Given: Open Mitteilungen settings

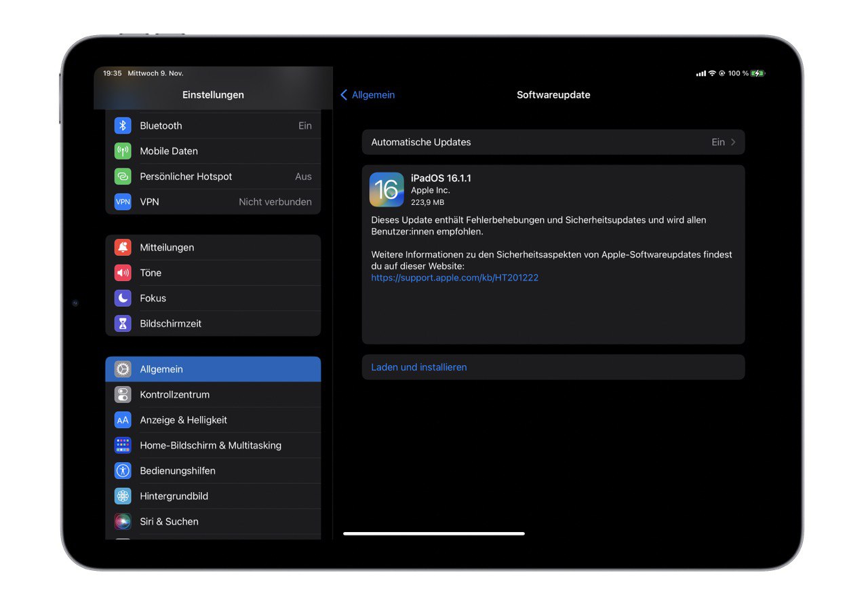Looking at the screenshot, I should pyautogui.click(x=213, y=247).
